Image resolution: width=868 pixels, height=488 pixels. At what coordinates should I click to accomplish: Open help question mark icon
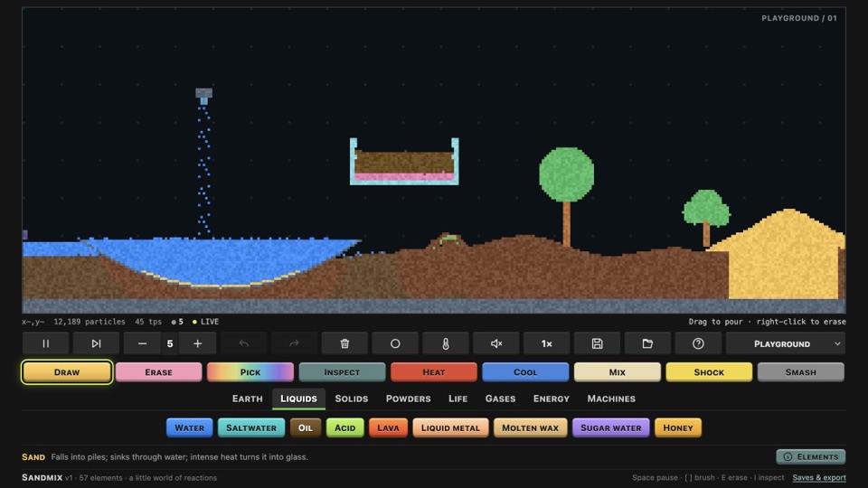699,343
